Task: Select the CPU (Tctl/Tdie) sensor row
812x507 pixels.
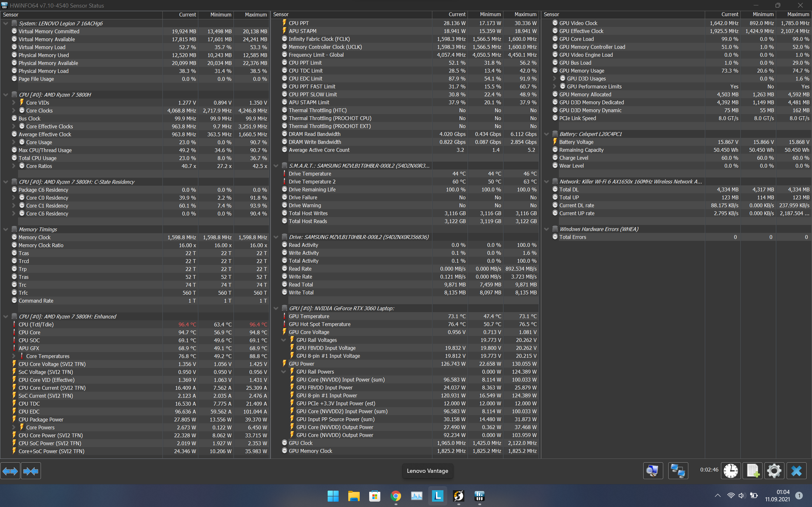Action: tap(36, 324)
